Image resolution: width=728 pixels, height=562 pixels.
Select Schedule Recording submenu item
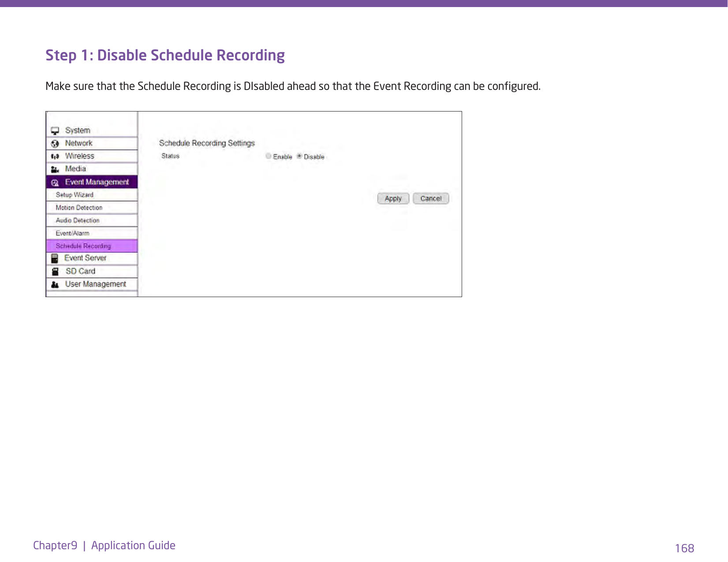pos(92,246)
